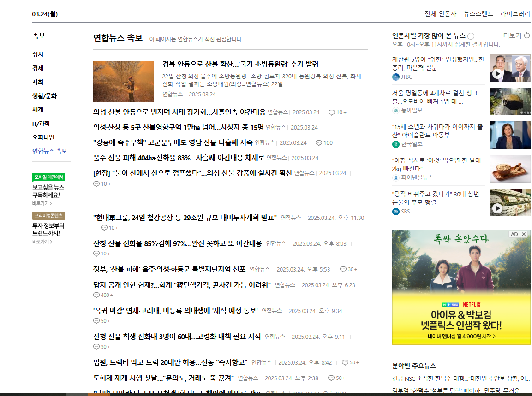
Task: Click the AD label on Netflix banner
Action: 514,234
